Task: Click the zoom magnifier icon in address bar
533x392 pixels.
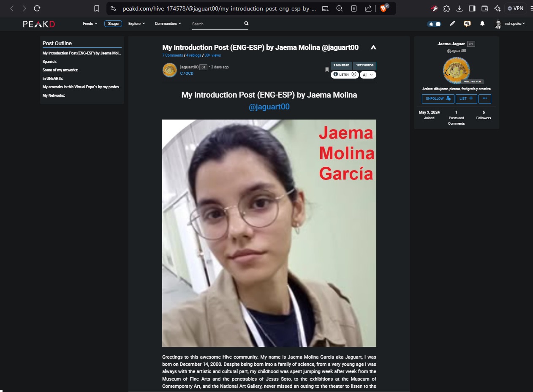Action: (x=340, y=8)
